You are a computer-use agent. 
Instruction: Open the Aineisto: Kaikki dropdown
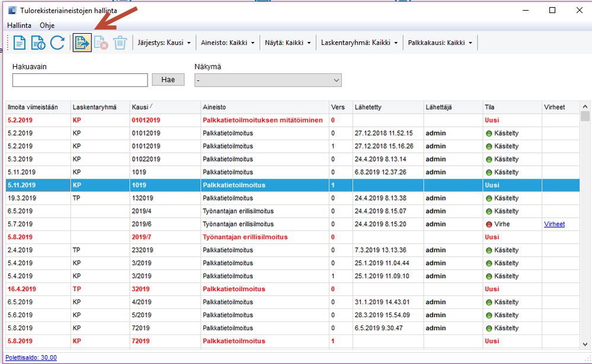coord(228,43)
